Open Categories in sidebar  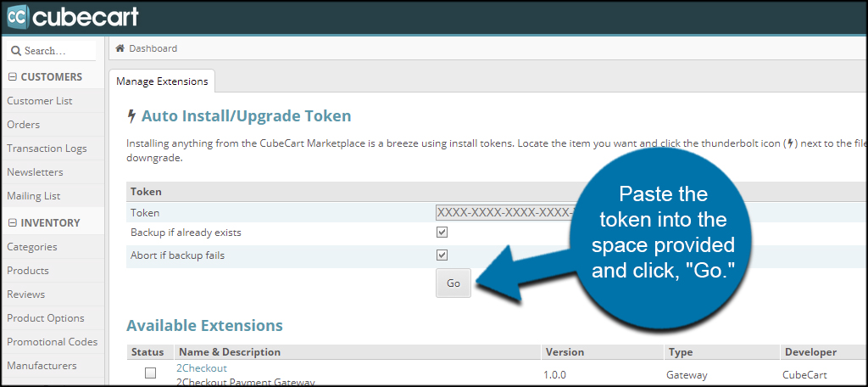tap(32, 247)
